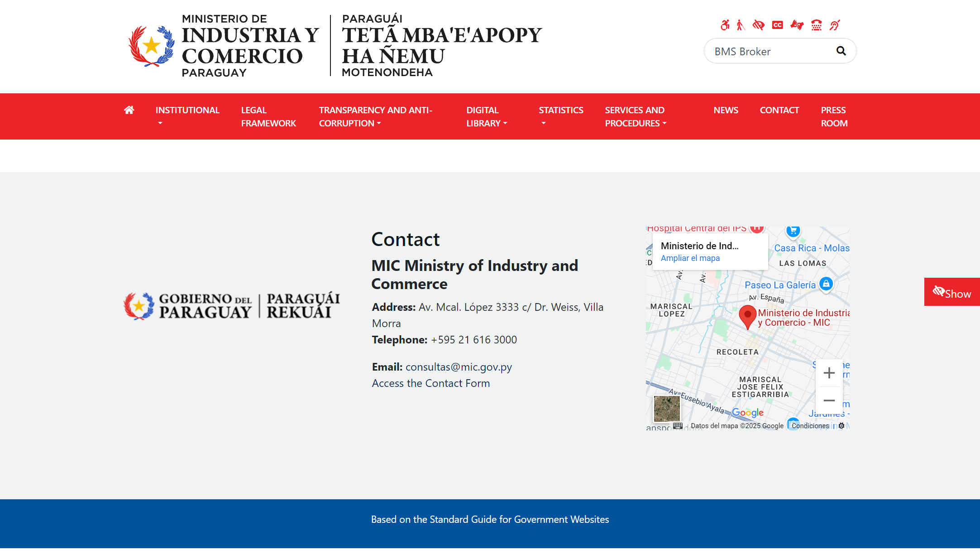Click the blind person with cane icon
980x555 pixels.
741,25
